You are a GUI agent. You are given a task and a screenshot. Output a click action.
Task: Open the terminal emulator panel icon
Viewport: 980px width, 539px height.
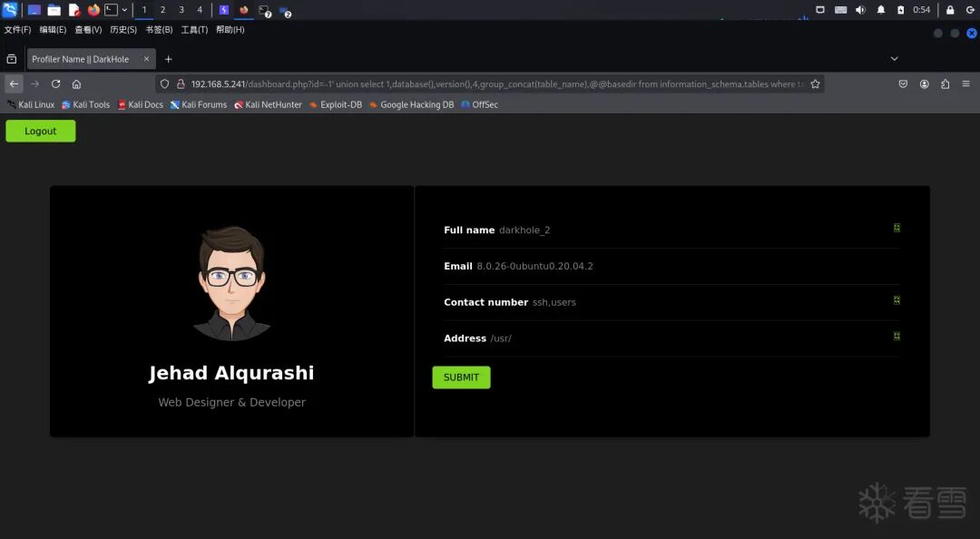112,10
